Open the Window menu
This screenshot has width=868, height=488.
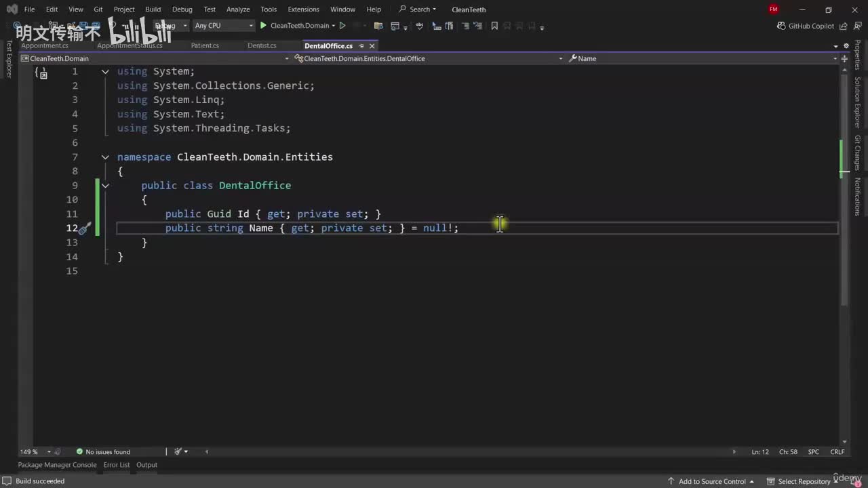(x=342, y=9)
